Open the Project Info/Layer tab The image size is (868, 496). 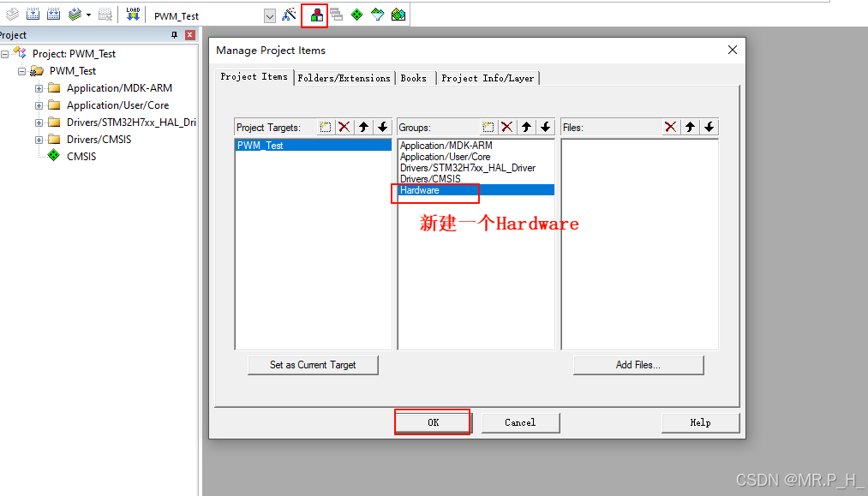(x=488, y=78)
